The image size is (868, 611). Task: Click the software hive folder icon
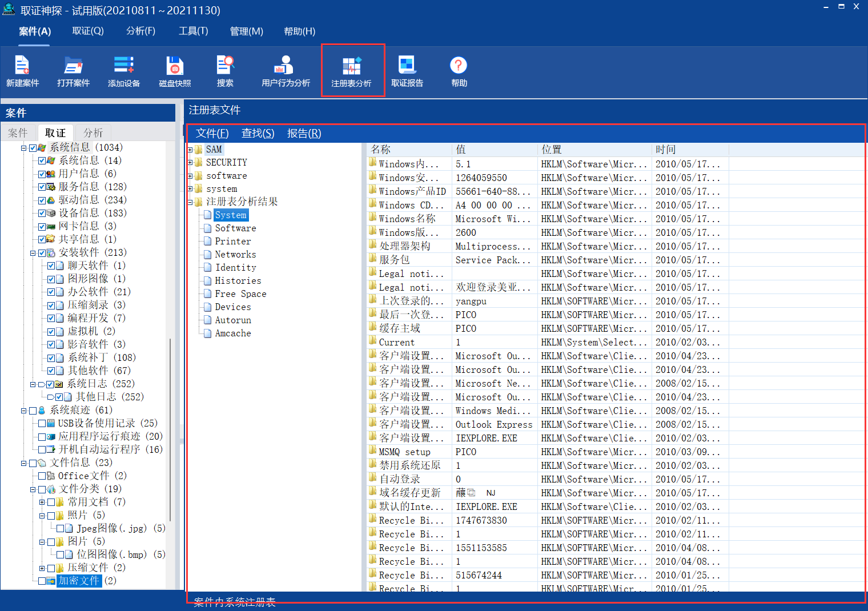[x=198, y=176]
